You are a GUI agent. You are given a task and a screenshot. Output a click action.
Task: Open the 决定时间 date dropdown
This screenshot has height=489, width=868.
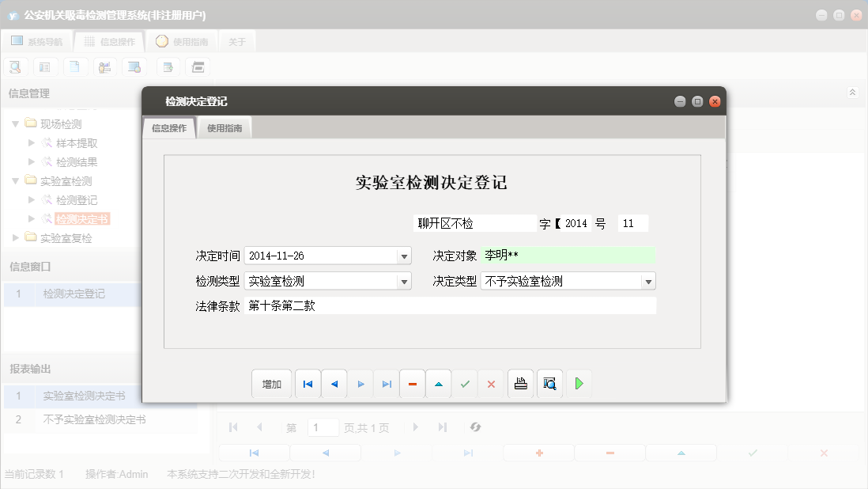(x=405, y=255)
